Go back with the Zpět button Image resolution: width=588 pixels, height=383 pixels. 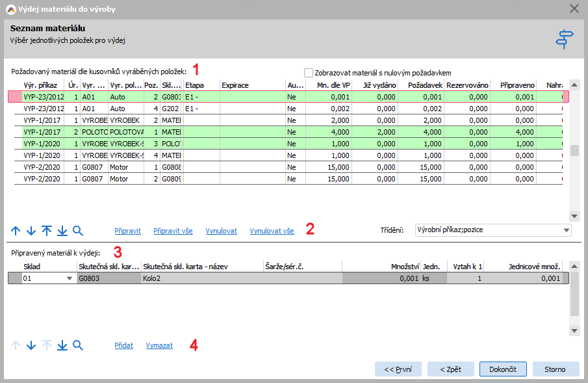point(451,369)
